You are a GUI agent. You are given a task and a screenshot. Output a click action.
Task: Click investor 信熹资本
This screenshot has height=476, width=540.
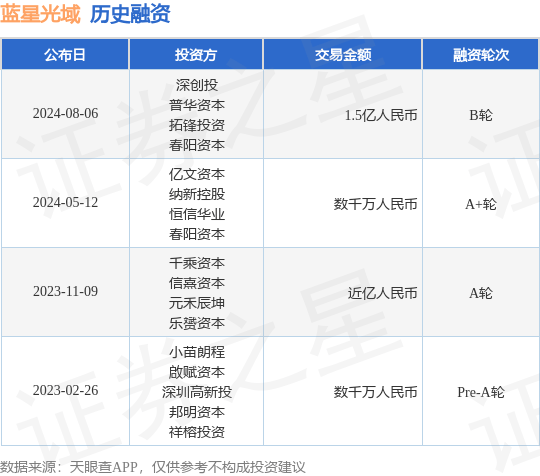click(x=197, y=283)
